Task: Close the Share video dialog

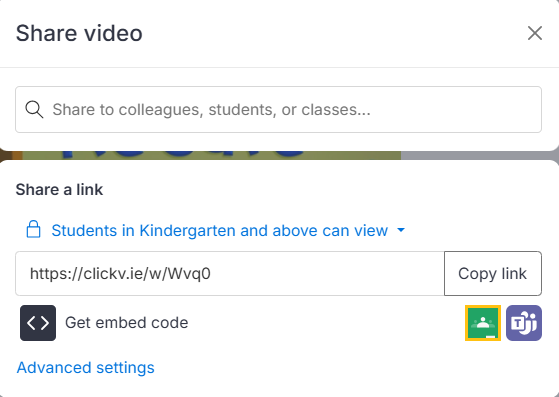Action: coord(535,33)
